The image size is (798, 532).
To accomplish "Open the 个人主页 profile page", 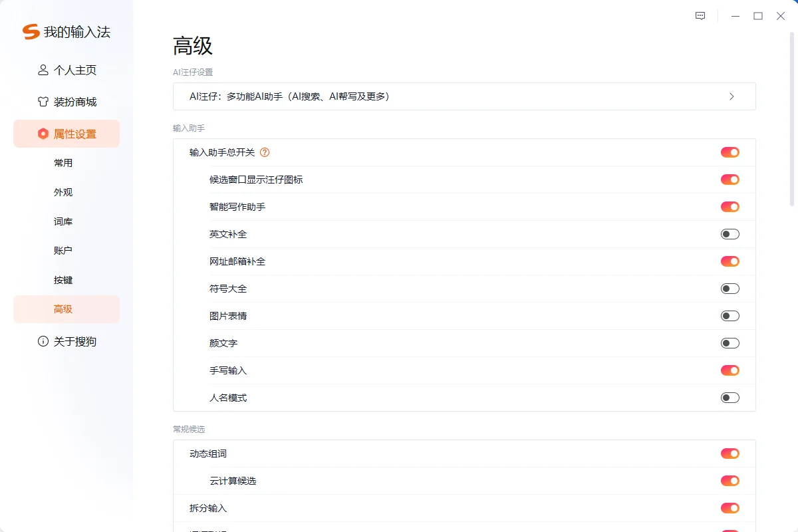I will [x=66, y=70].
